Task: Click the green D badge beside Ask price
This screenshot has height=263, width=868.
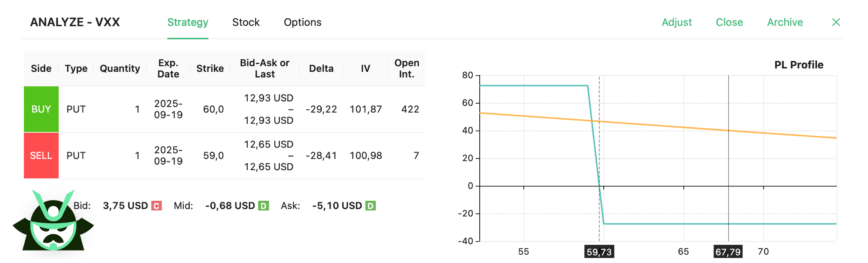Action: point(370,206)
